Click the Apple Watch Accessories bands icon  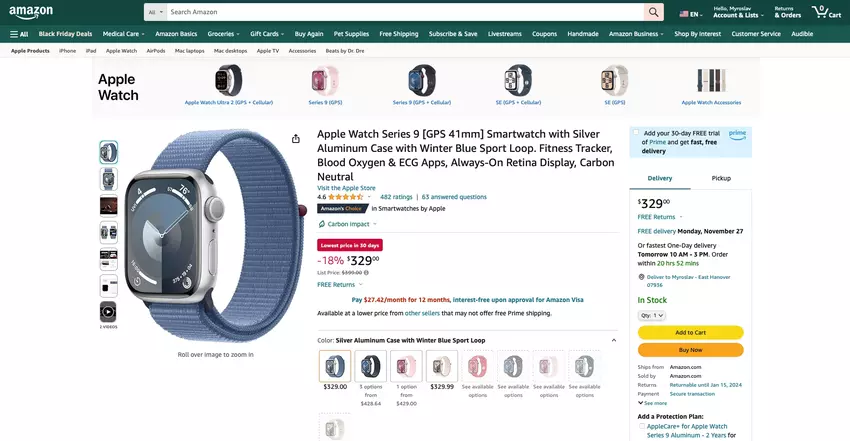[711, 80]
